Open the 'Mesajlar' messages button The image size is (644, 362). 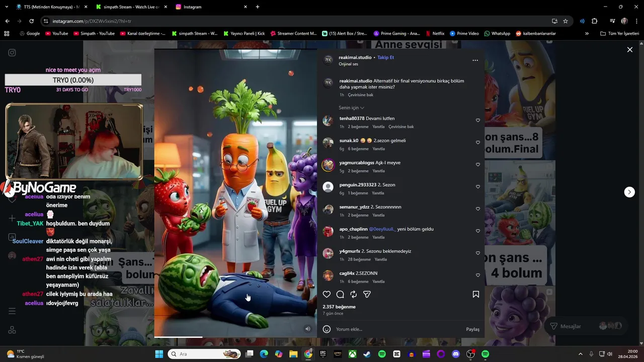587,326
